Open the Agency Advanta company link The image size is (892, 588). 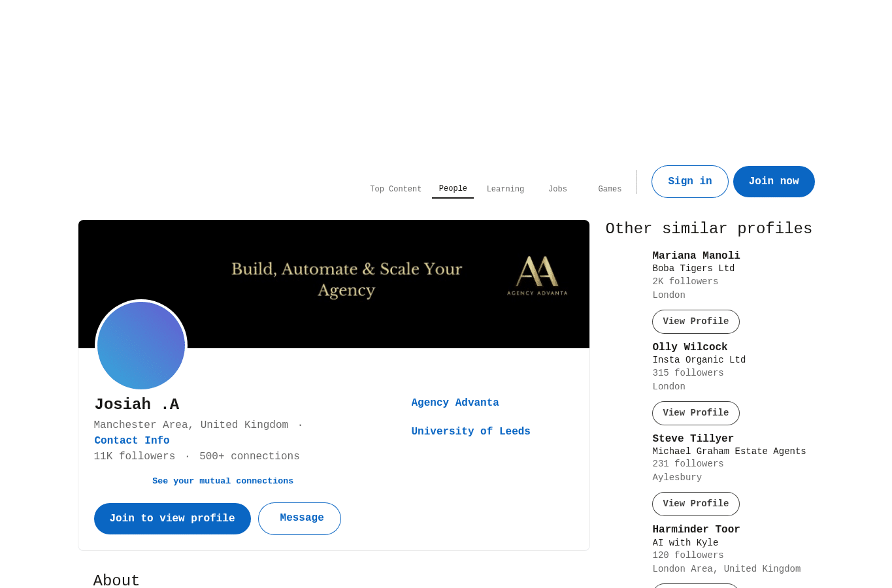tap(455, 403)
